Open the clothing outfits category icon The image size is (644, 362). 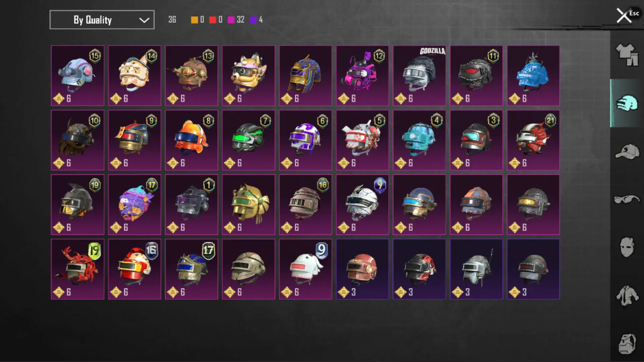tap(627, 55)
